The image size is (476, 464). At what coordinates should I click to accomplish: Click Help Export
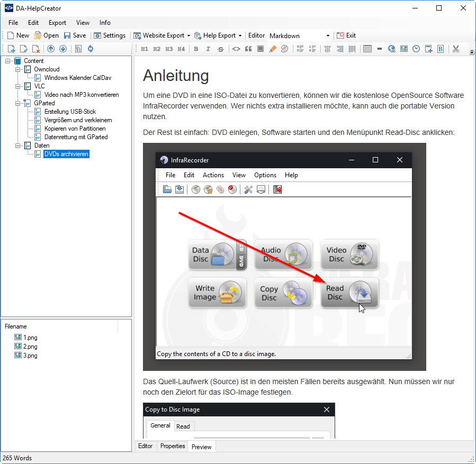215,35
